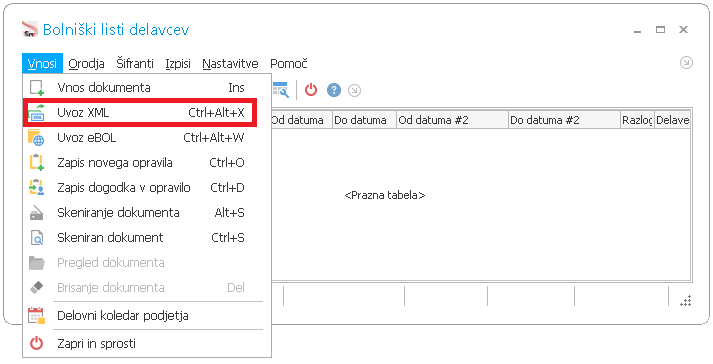Viewport: 713px width, 364px height.
Task: Click the magnifier page icon for Skeniran dokument
Action: coord(36,238)
